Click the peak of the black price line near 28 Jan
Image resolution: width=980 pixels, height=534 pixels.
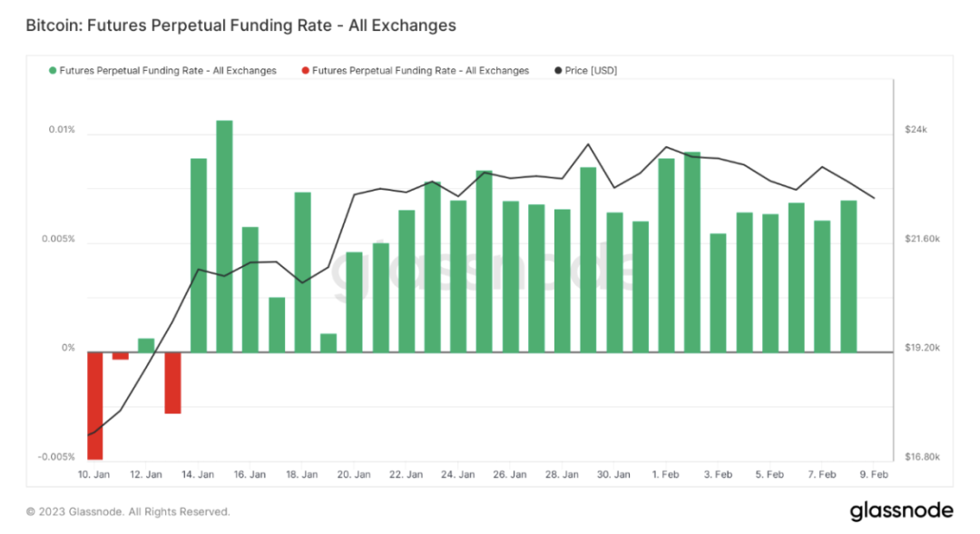point(587,143)
